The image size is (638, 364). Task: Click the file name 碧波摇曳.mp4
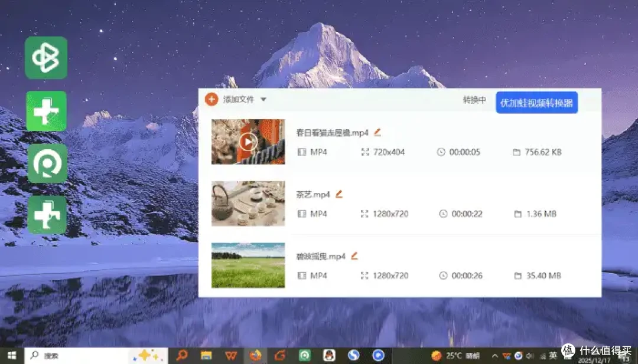[x=321, y=257]
